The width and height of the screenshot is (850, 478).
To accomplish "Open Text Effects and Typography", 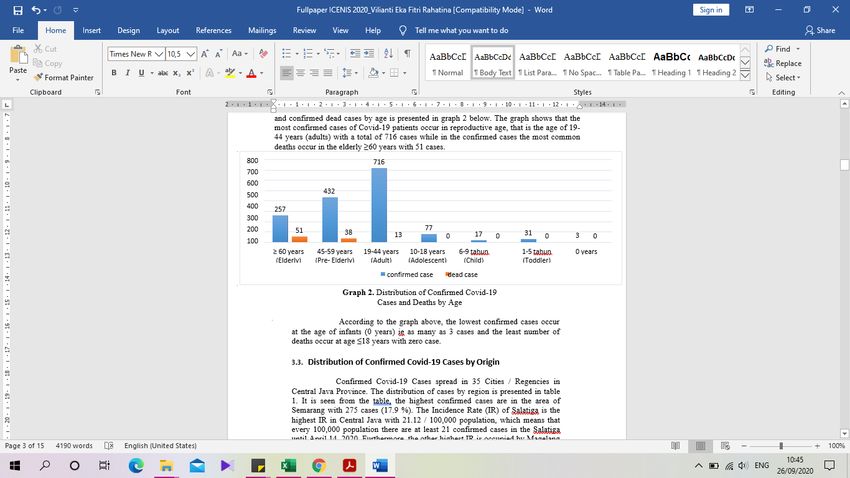I will 211,73.
